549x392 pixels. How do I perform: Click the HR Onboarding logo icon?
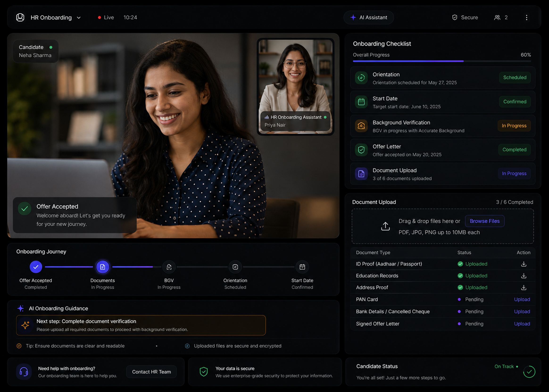point(20,17)
